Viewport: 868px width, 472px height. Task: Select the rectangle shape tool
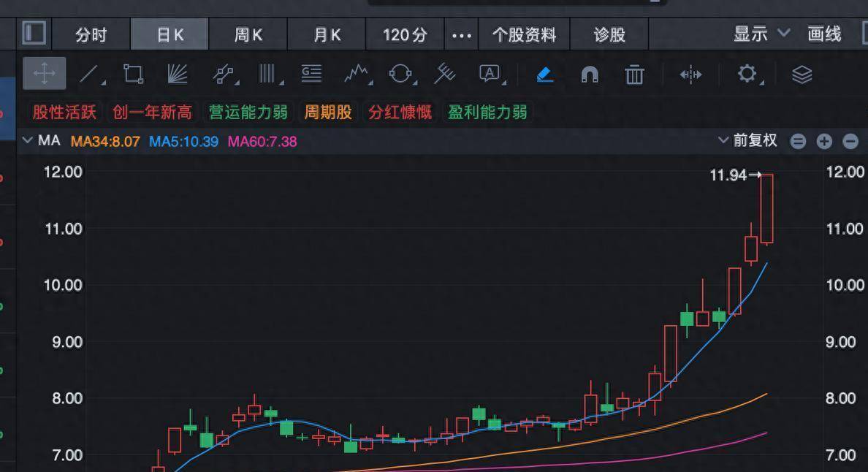click(x=134, y=74)
